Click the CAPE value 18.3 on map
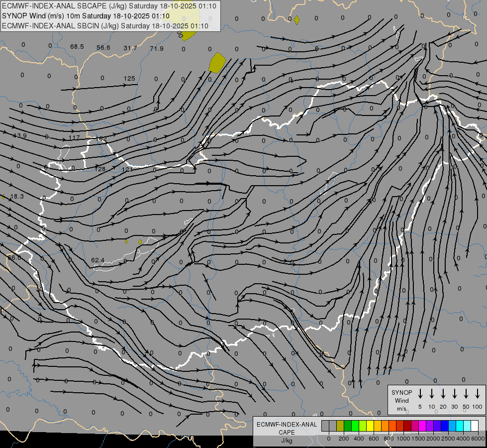Screen dimensions: 487x448 pyautogui.click(x=17, y=197)
